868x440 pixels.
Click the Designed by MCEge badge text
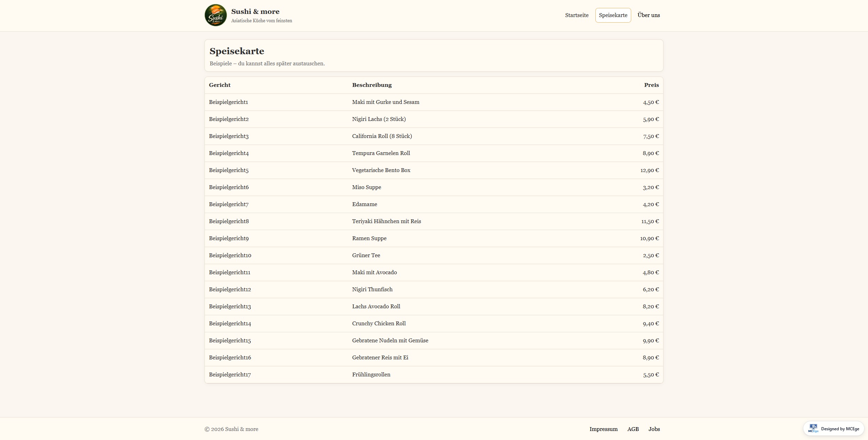tap(840, 429)
